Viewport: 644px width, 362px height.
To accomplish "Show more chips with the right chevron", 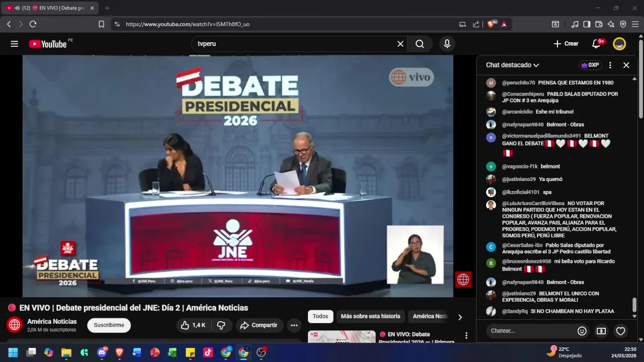I will (460, 317).
